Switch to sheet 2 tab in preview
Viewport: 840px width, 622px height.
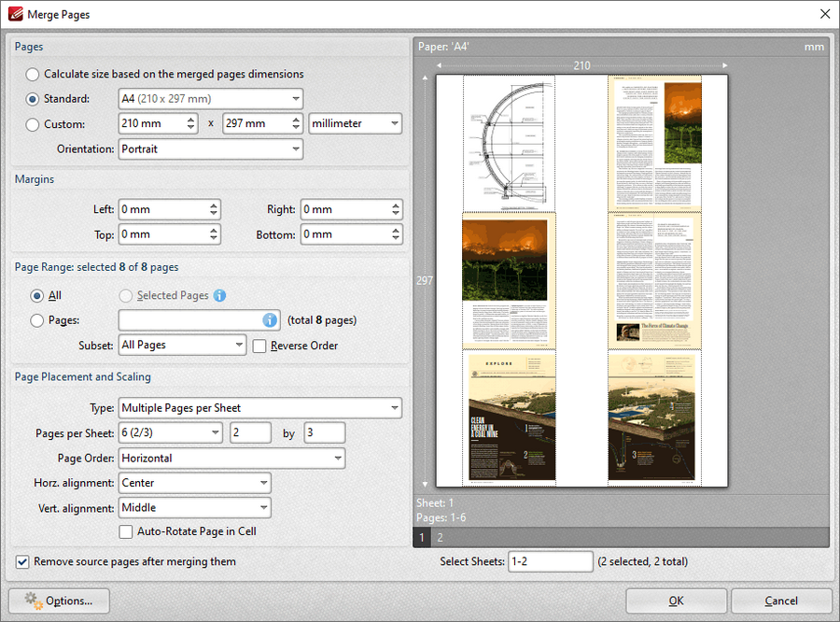coord(440,537)
